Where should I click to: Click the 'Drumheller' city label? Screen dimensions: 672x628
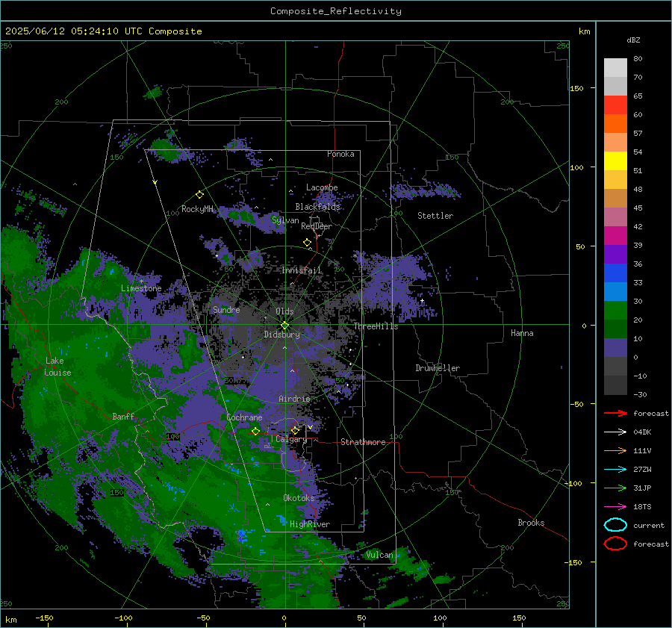coord(438,368)
